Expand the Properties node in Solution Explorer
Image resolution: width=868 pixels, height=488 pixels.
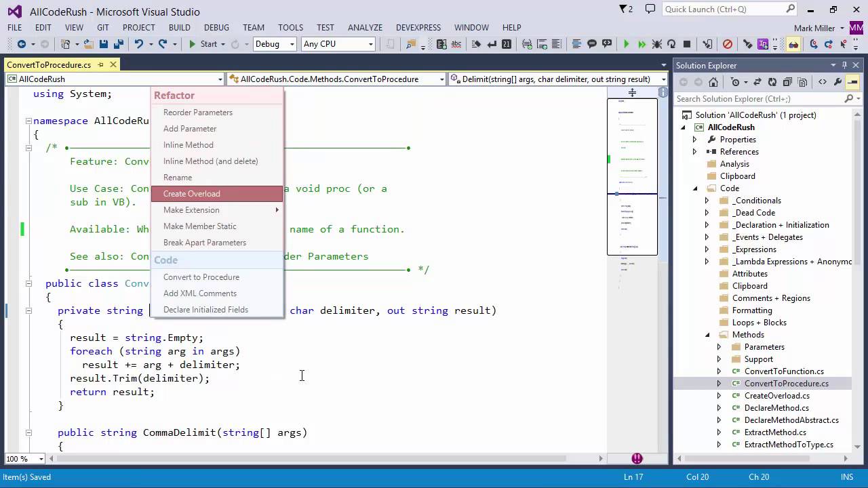[694, 140]
